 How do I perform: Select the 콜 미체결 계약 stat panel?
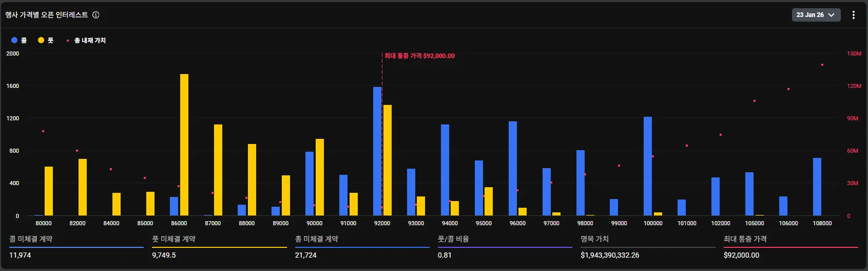[x=76, y=247]
